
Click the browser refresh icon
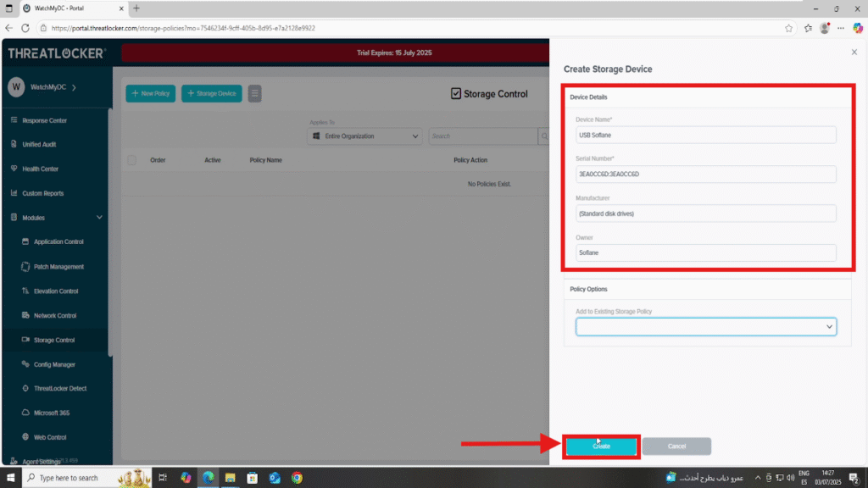(25, 28)
